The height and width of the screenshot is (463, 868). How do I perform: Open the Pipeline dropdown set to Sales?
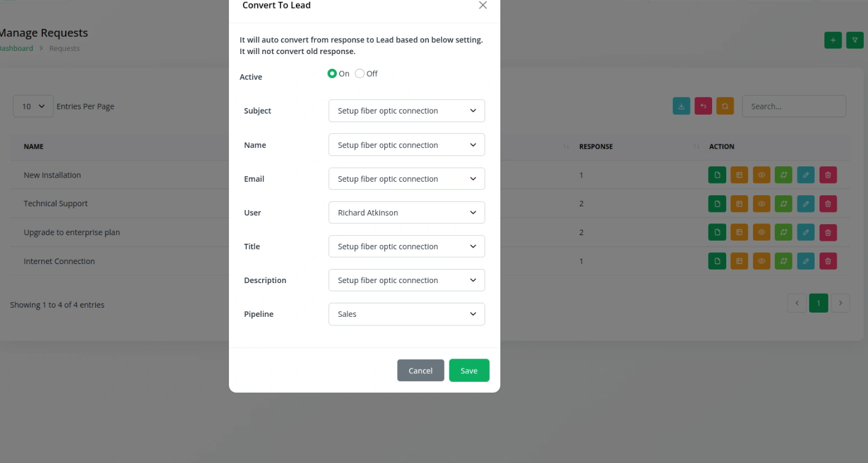[406, 314]
